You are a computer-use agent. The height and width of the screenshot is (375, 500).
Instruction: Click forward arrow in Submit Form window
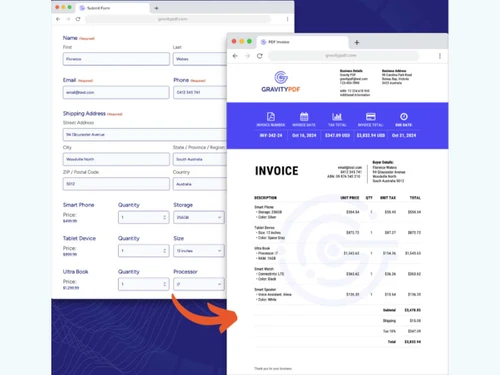click(x=68, y=19)
